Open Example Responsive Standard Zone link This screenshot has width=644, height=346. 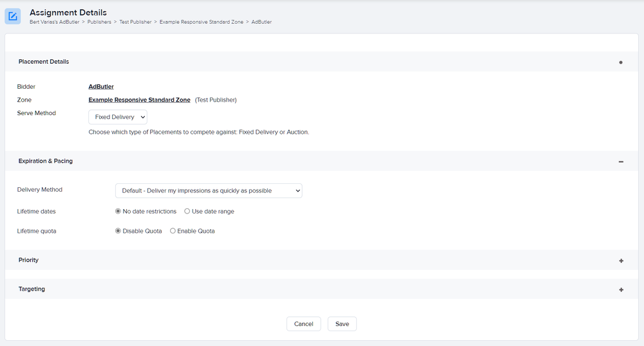pyautogui.click(x=139, y=100)
